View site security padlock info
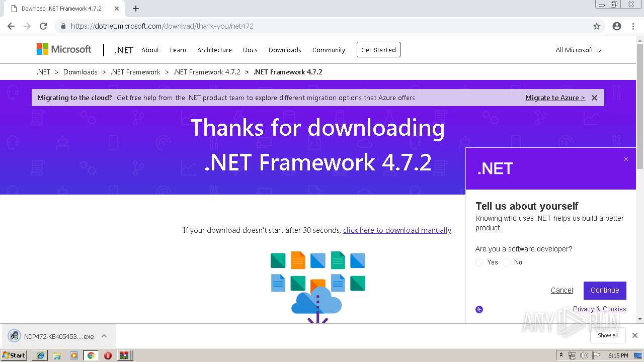The image size is (644, 362). pyautogui.click(x=63, y=26)
